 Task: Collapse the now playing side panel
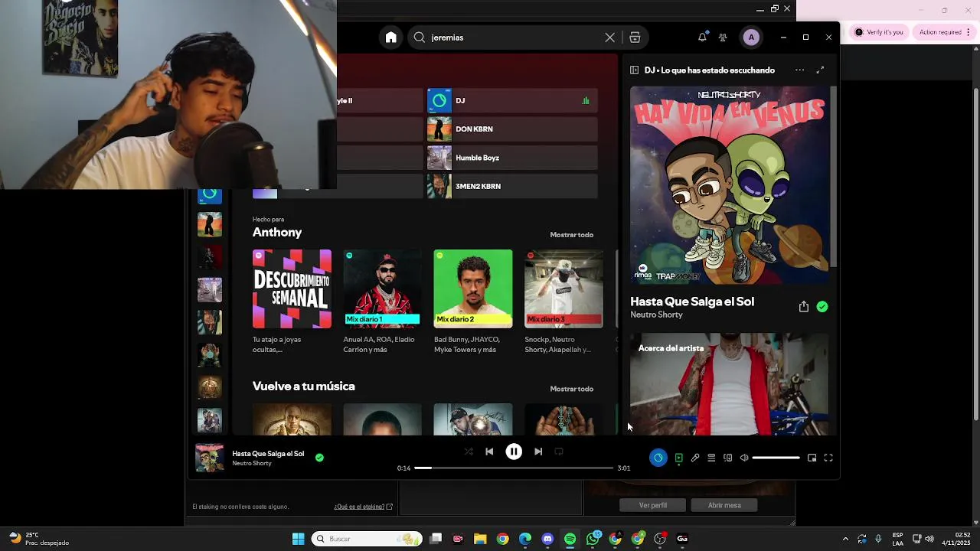pyautogui.click(x=634, y=70)
